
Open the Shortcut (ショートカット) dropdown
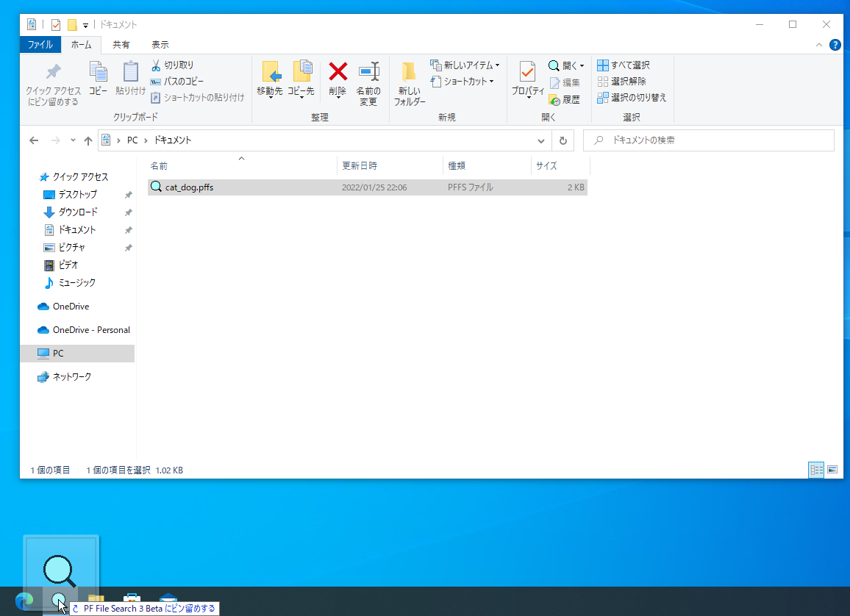(x=463, y=82)
